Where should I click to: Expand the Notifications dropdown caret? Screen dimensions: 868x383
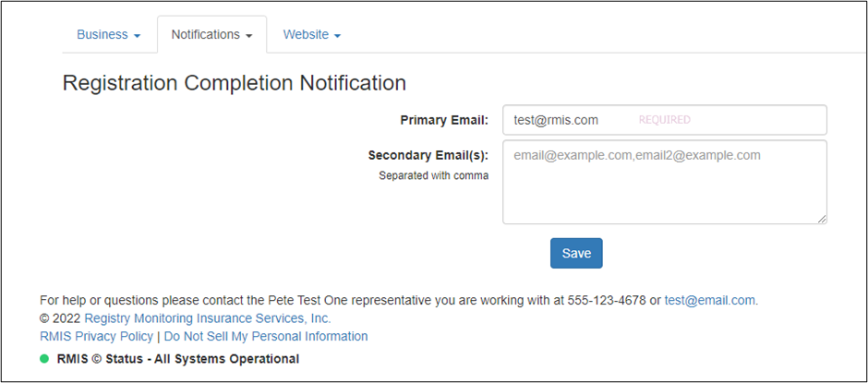coord(249,36)
